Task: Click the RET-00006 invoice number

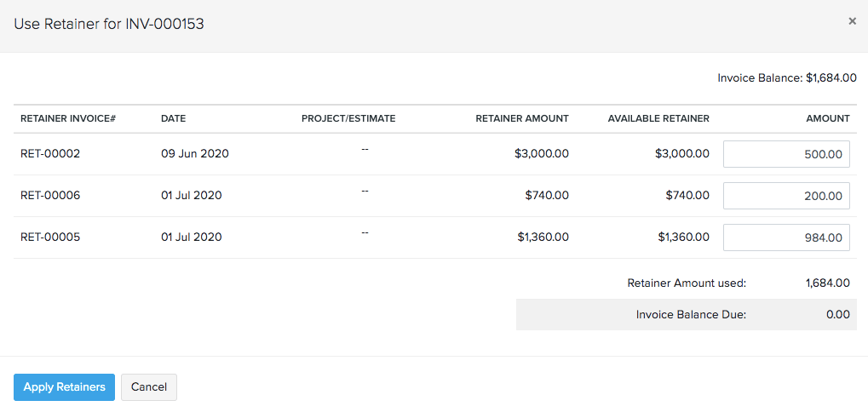Action: click(x=50, y=196)
